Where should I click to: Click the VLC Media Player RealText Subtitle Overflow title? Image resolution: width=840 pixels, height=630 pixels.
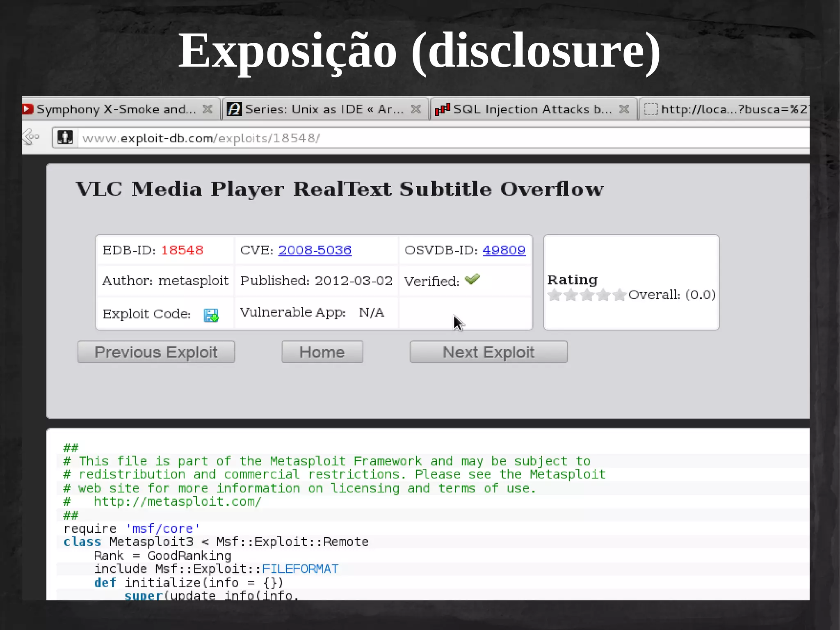click(340, 189)
